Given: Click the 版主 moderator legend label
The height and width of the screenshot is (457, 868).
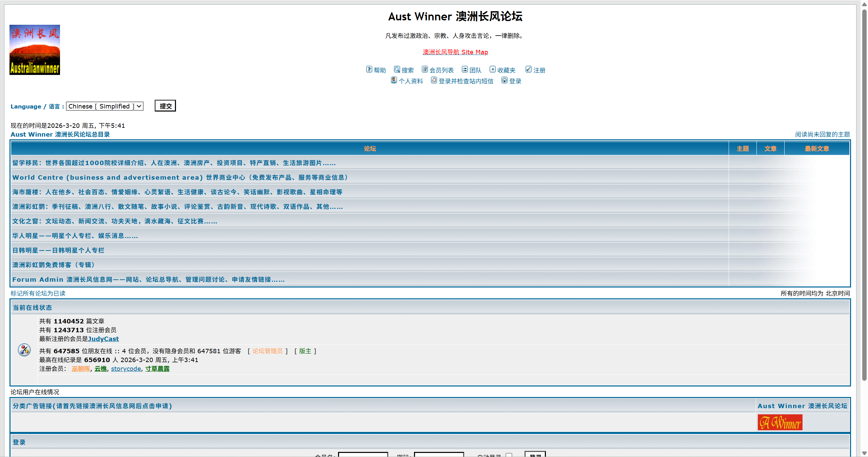Looking at the screenshot, I should coord(305,351).
